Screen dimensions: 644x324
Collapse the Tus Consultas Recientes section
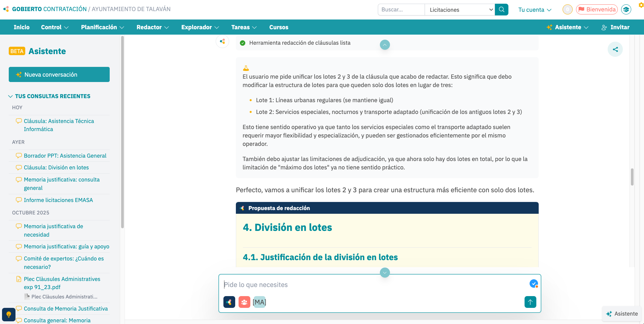click(10, 96)
